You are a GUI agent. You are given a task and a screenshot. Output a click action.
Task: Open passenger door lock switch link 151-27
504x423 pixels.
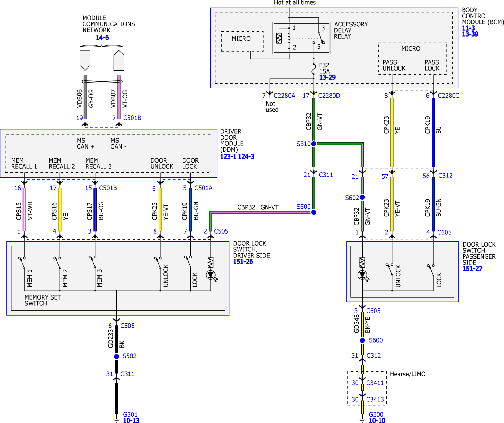pyautogui.click(x=472, y=269)
